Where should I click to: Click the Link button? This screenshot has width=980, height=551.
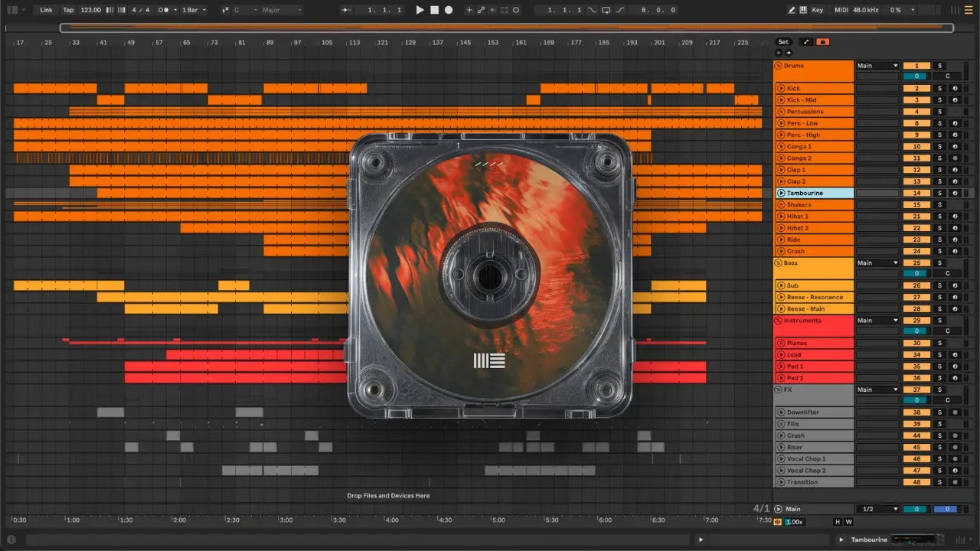(x=47, y=10)
